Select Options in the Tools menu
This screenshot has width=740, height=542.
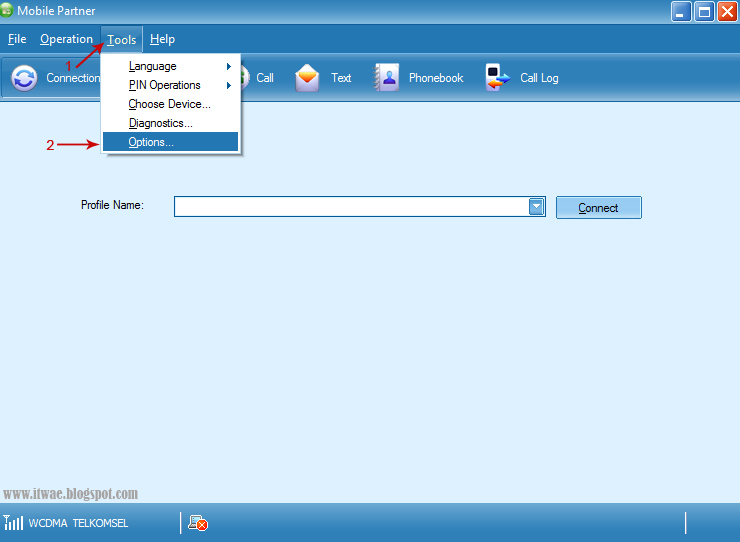[x=170, y=142]
